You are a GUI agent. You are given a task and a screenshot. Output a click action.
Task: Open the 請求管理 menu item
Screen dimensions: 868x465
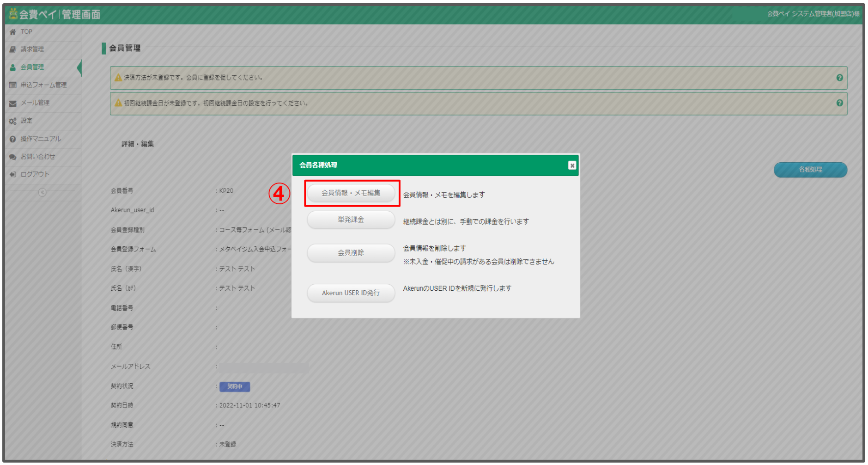[x=32, y=49]
